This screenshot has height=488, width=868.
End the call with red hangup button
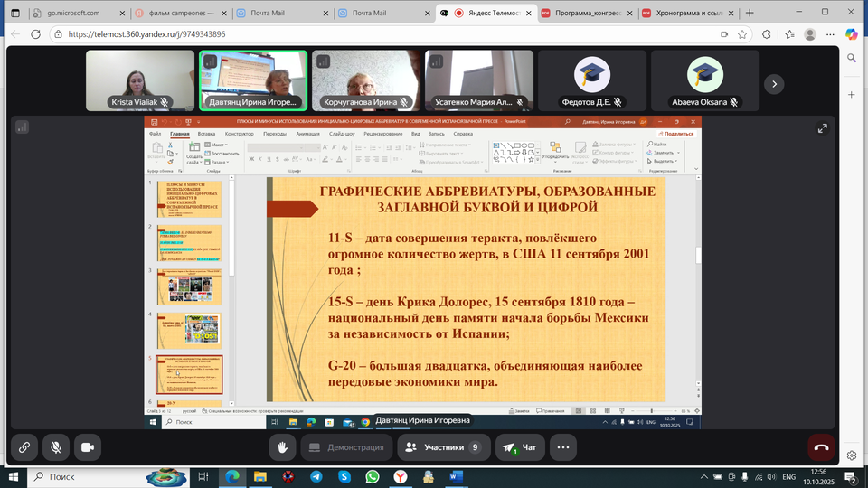[821, 447]
